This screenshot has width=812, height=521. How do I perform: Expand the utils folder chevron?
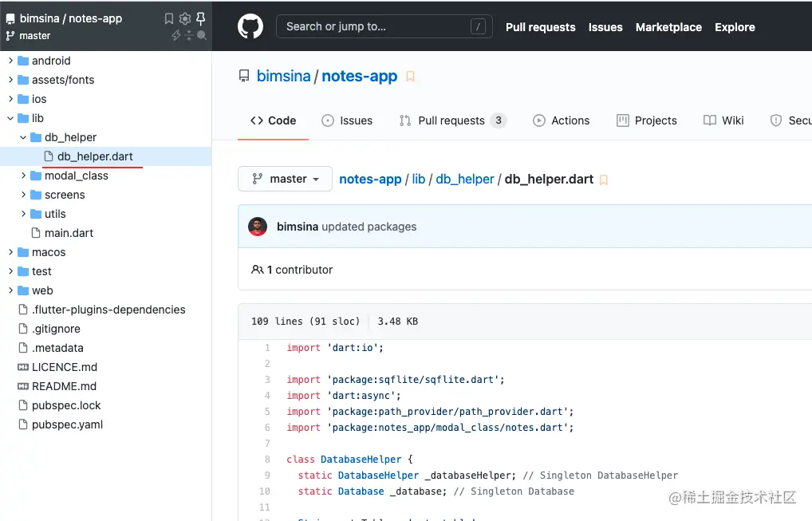click(23, 214)
